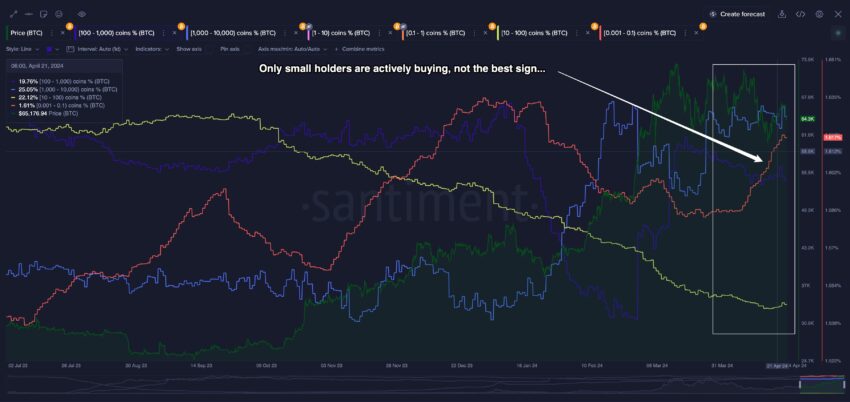Click the emoji sticker icon
The width and height of the screenshot is (850, 402).
[59, 14]
